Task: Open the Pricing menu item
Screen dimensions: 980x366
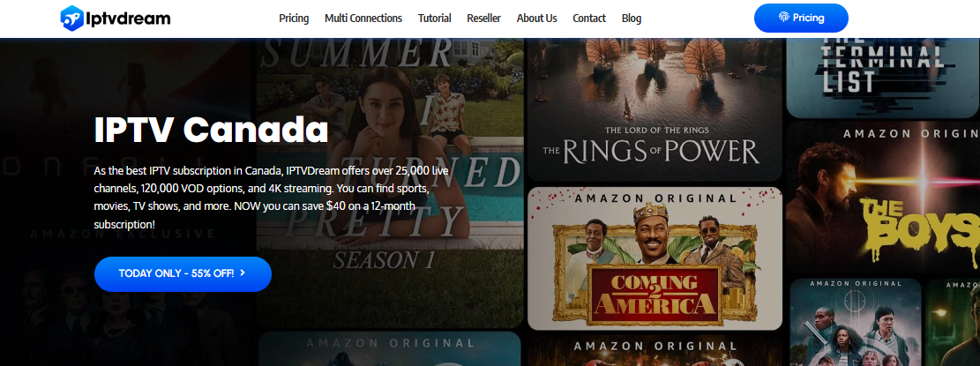Action: [294, 19]
